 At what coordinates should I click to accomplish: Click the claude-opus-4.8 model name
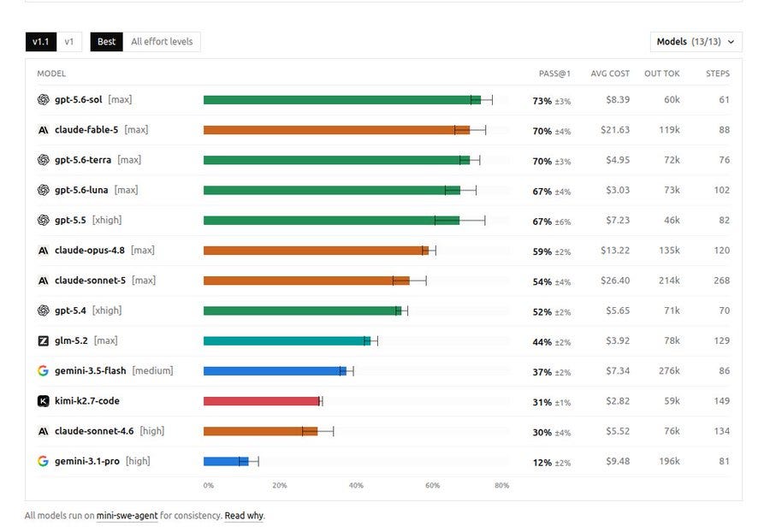pyautogui.click(x=90, y=251)
